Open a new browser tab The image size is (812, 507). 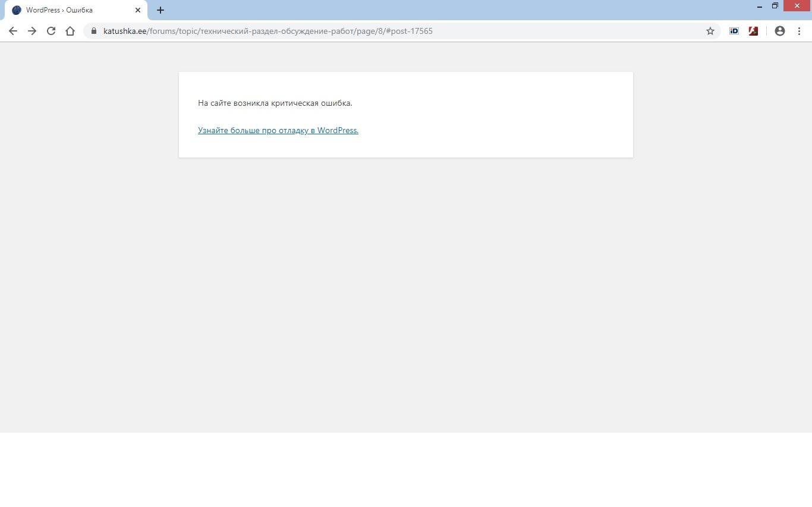(x=160, y=10)
